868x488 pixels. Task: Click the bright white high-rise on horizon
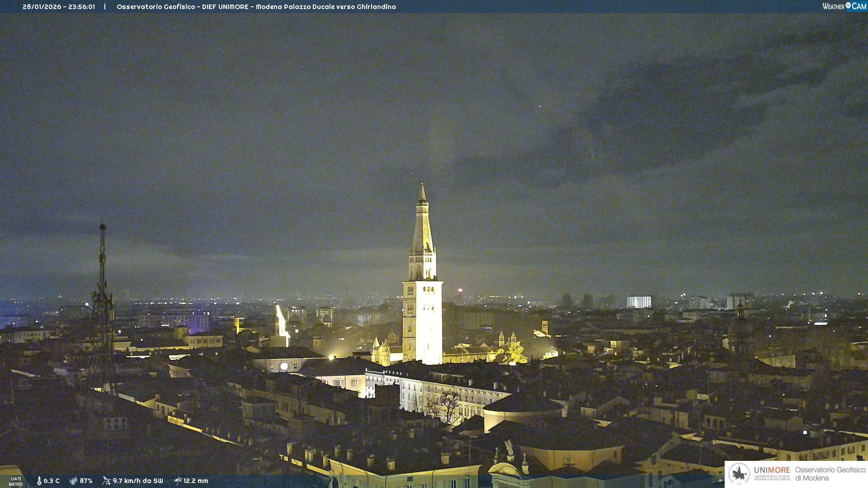pos(638,302)
